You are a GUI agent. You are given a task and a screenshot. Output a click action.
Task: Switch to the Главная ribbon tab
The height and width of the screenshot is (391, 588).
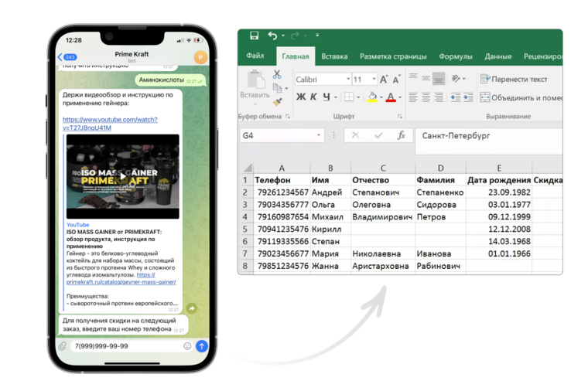point(296,56)
